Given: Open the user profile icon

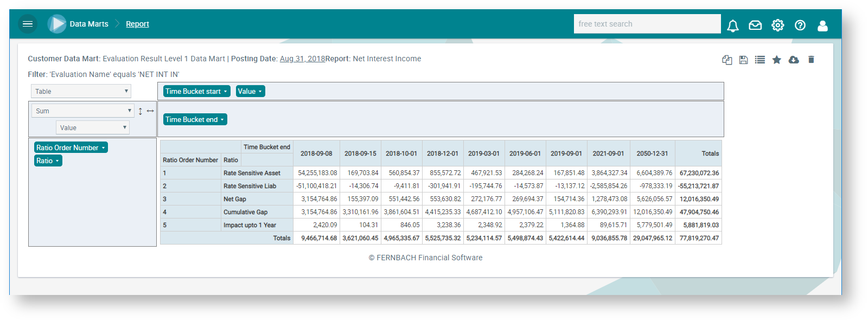Looking at the screenshot, I should click(x=822, y=25).
